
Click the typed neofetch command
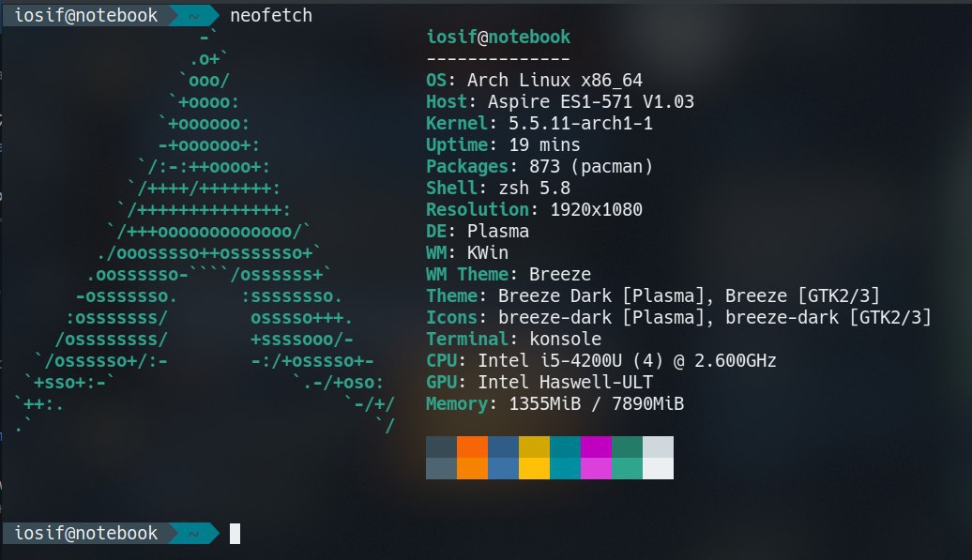pyautogui.click(x=271, y=16)
